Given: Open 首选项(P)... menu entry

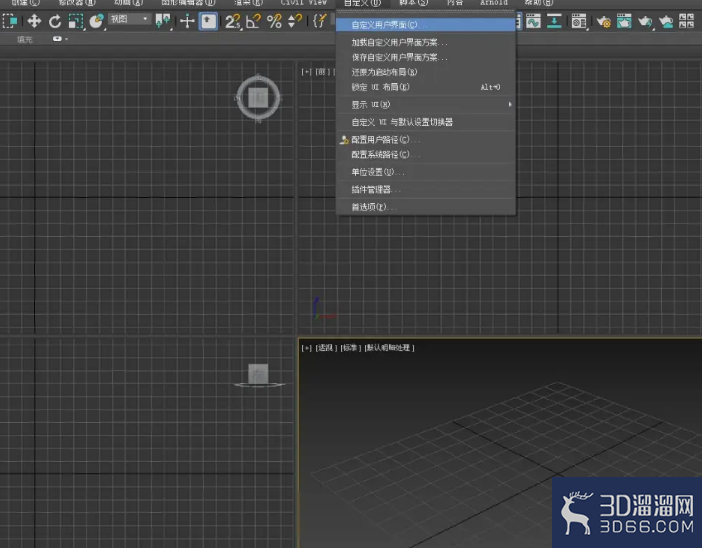Looking at the screenshot, I should [x=426, y=207].
